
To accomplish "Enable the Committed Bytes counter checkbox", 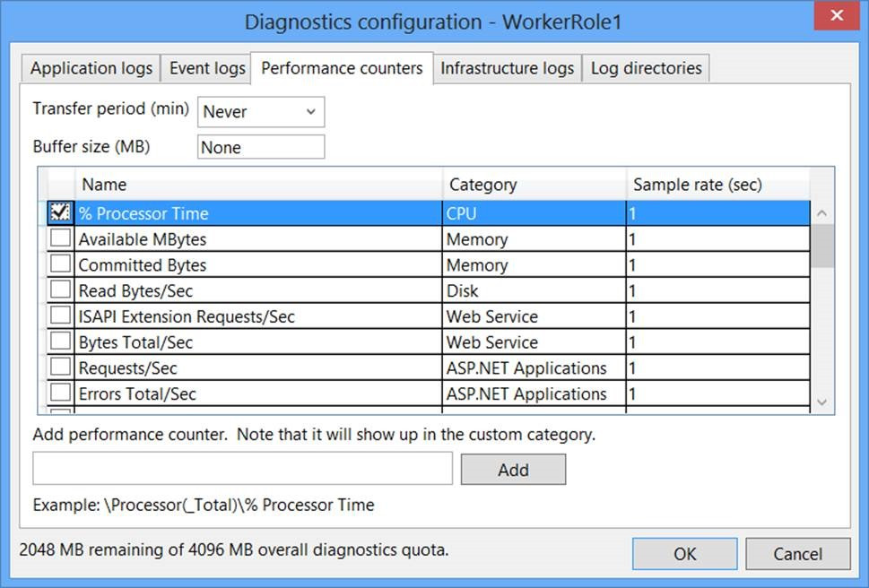I will pyautogui.click(x=60, y=264).
